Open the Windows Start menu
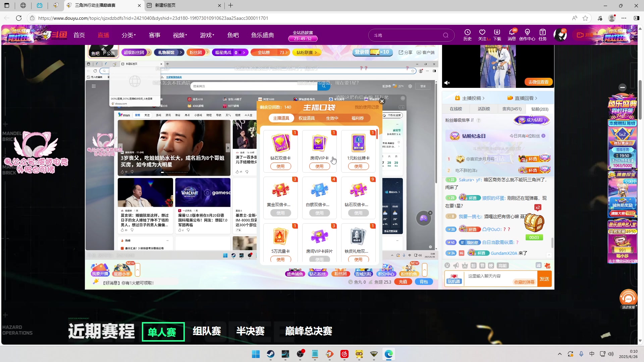644x362 pixels. (x=256, y=354)
